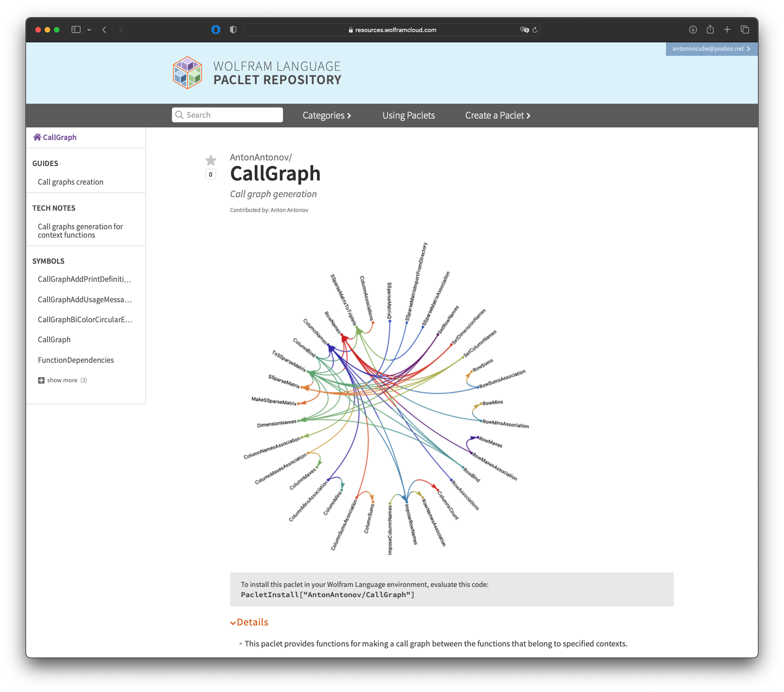The height and width of the screenshot is (692, 784).
Task: Click the home icon beside CallGraph
Action: 37,137
